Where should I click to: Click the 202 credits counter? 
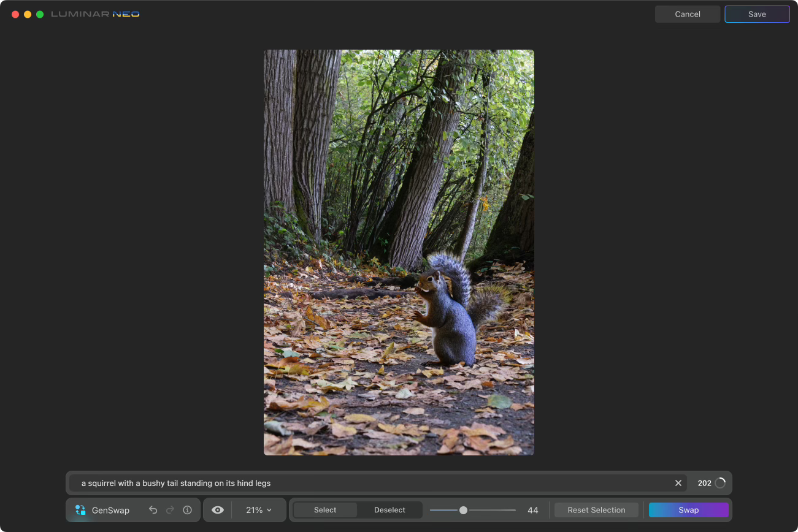[704, 483]
